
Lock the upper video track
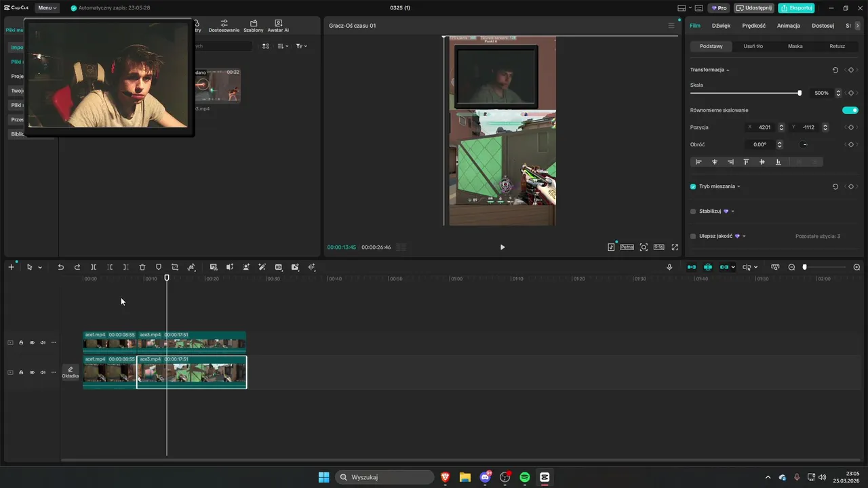click(x=21, y=342)
